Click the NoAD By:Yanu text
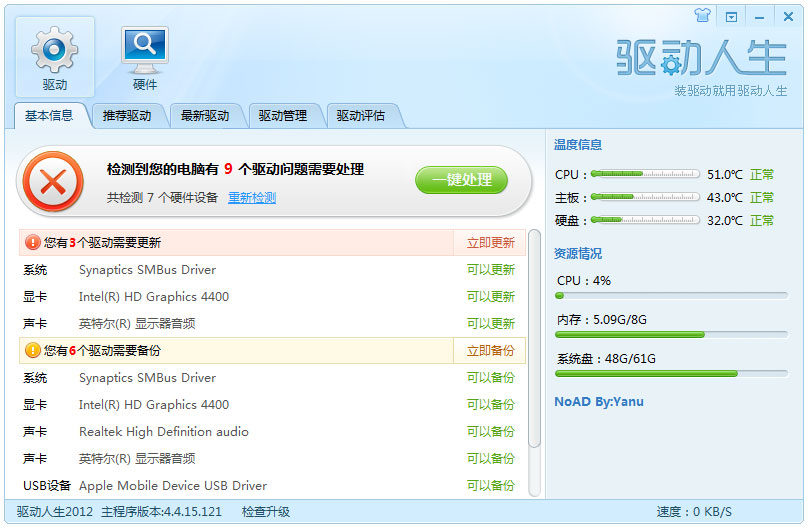 tap(599, 402)
